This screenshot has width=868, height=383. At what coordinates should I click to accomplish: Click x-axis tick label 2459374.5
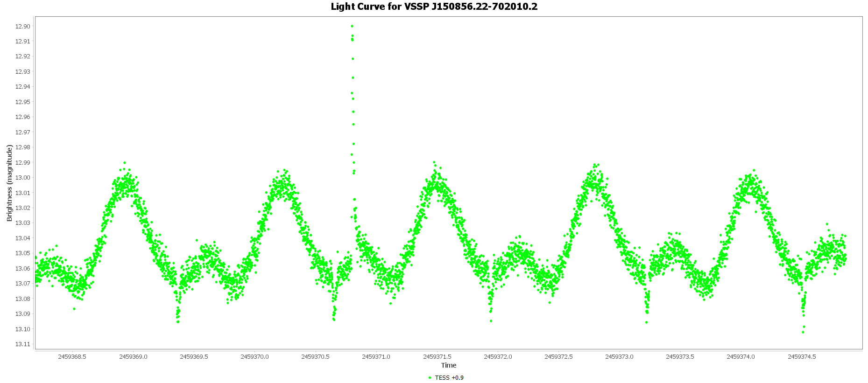(802, 356)
